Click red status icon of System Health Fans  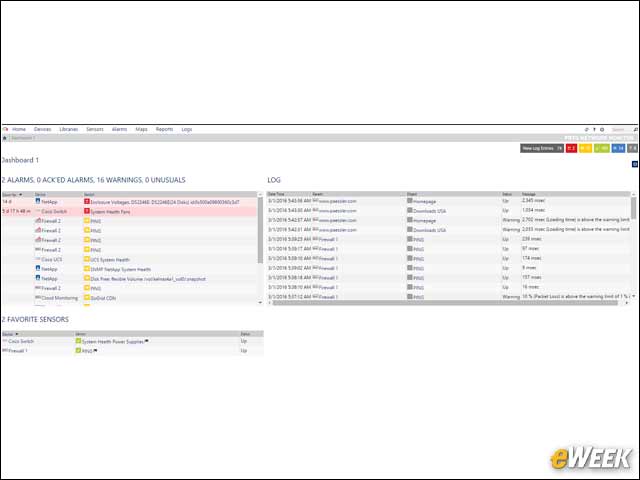87,211
